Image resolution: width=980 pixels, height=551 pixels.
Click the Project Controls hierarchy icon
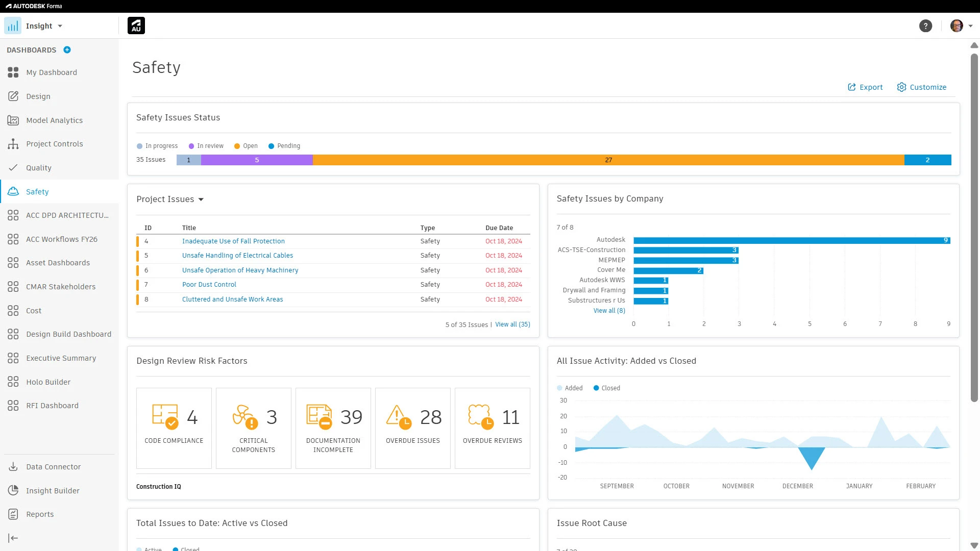click(13, 144)
